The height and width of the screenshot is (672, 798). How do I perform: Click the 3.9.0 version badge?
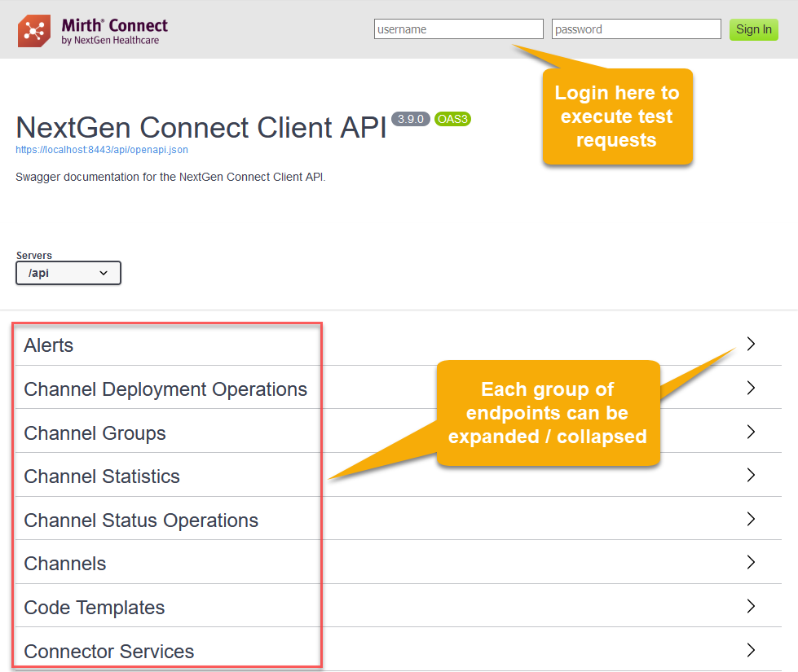click(410, 119)
